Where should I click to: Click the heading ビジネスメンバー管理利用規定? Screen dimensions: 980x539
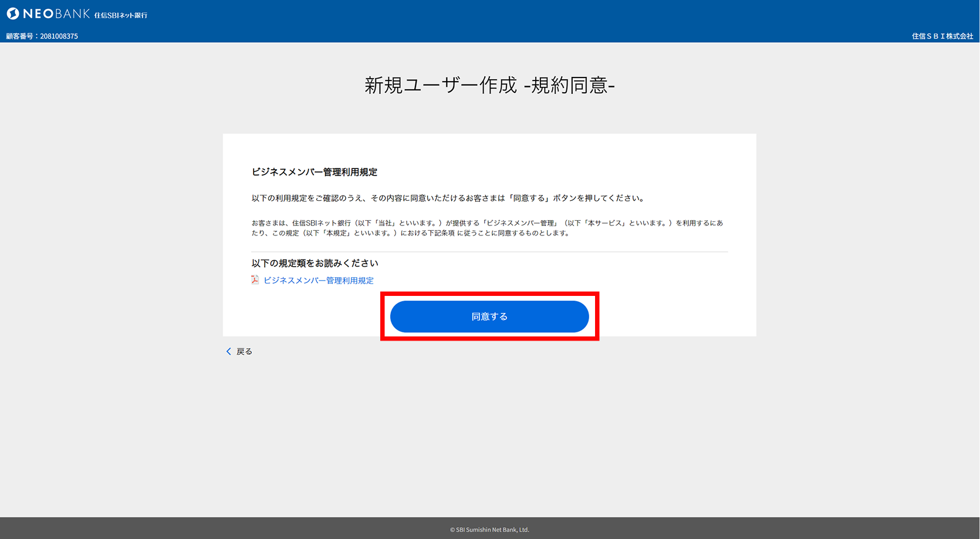coord(314,172)
